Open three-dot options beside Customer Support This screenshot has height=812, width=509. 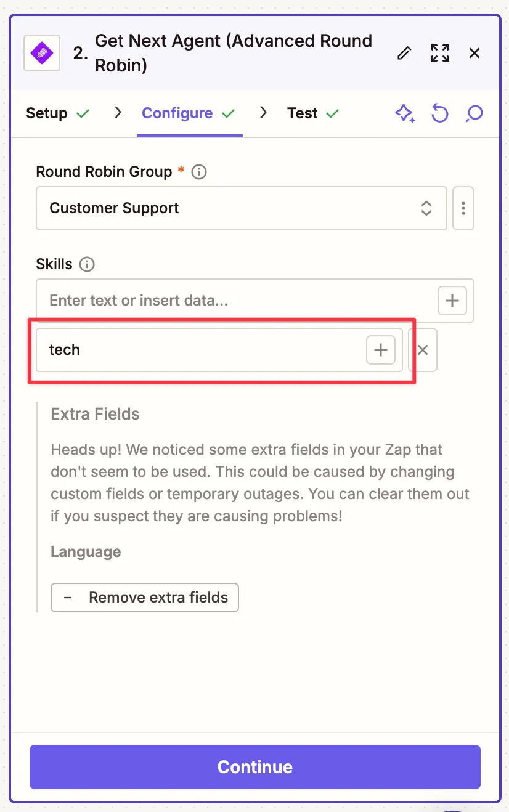pyautogui.click(x=463, y=208)
